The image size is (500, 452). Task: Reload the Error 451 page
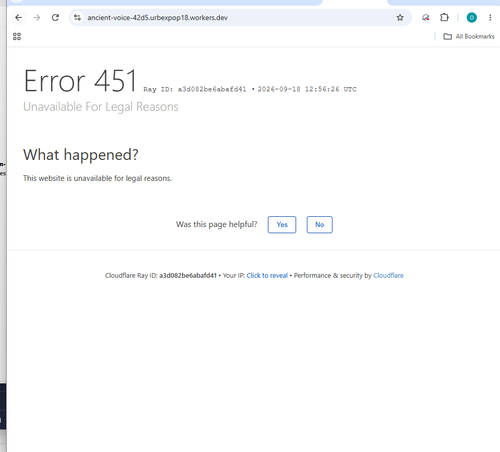(55, 18)
